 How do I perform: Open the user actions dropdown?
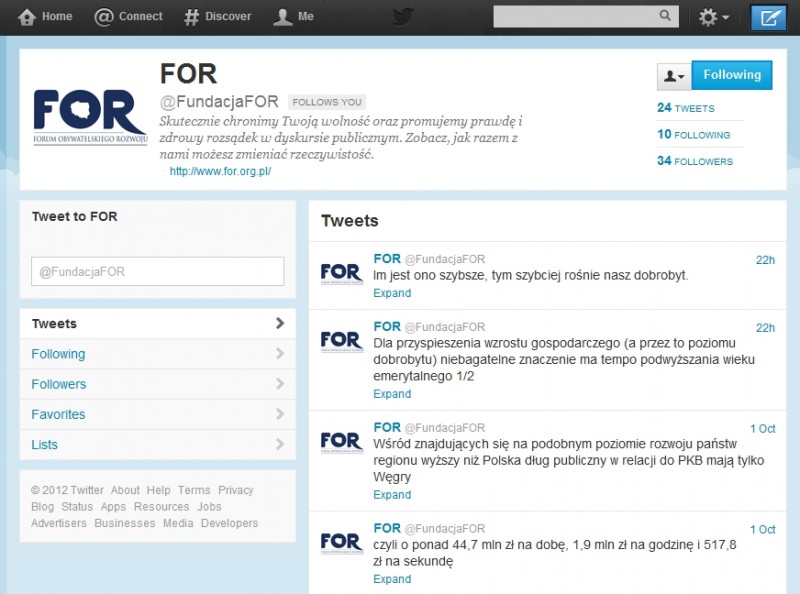[674, 76]
